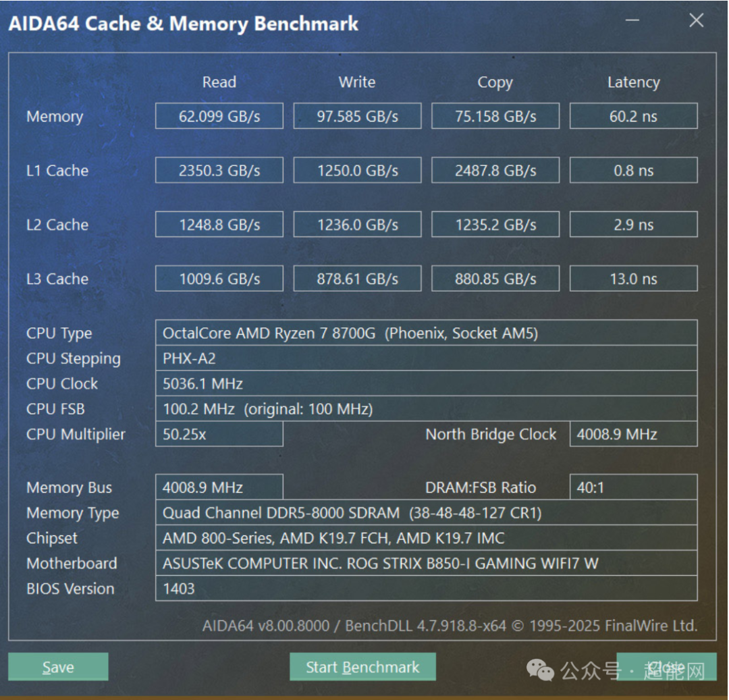This screenshot has height=700, width=729.
Task: Select the Memory Bus 4008.9 MHz field
Action: tap(219, 487)
